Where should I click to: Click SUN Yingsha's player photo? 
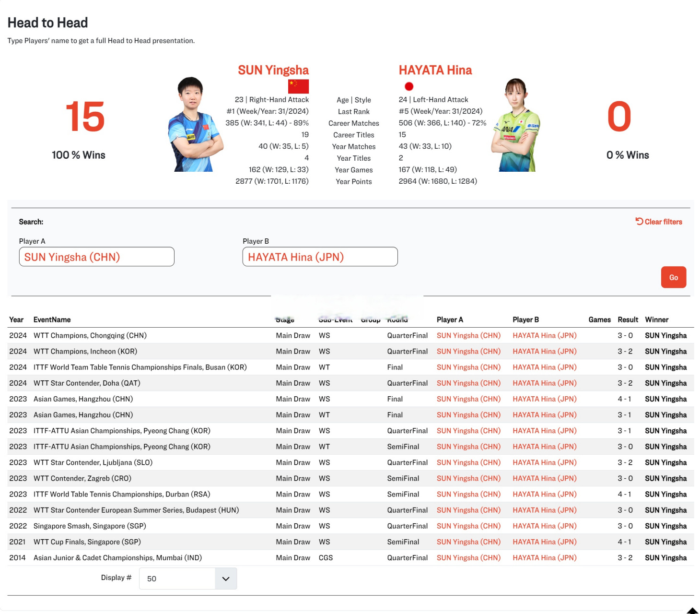[x=196, y=124]
